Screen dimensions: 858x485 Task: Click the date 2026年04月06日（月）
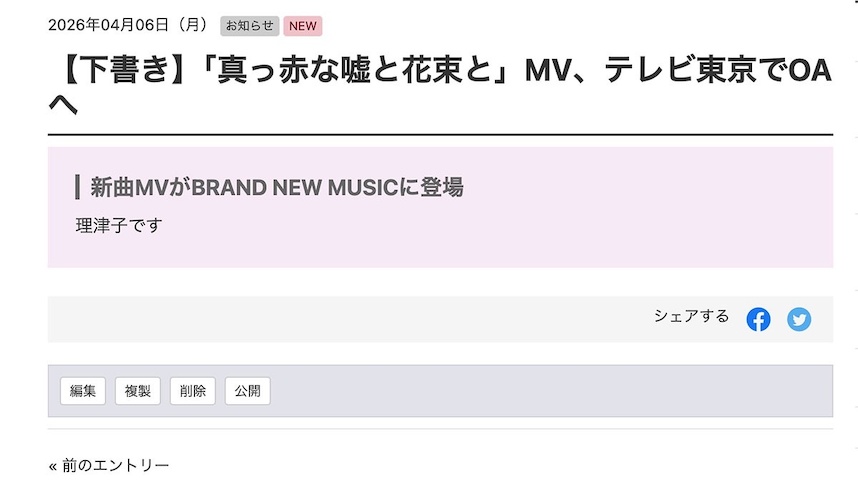point(129,25)
